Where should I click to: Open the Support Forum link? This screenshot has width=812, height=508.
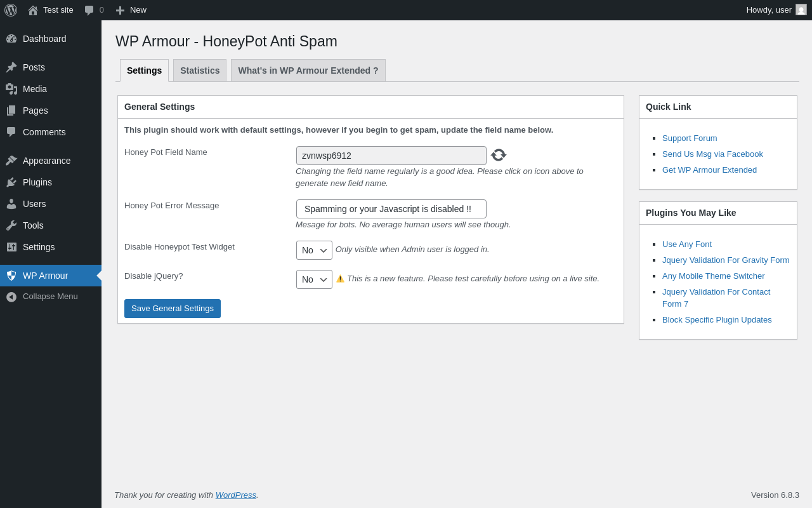pos(690,138)
